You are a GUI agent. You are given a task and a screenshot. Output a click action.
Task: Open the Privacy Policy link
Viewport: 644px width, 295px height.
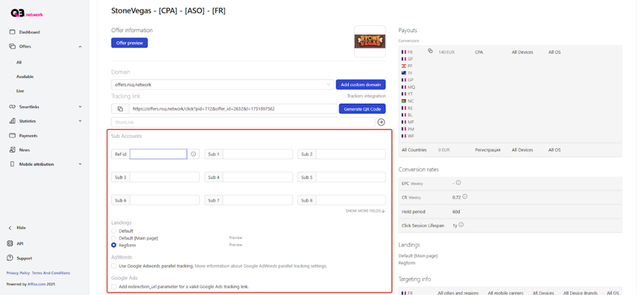pyautogui.click(x=18, y=273)
